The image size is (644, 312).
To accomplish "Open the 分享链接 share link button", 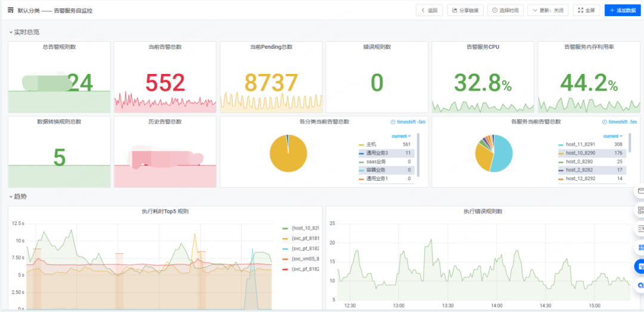I will coord(465,10).
